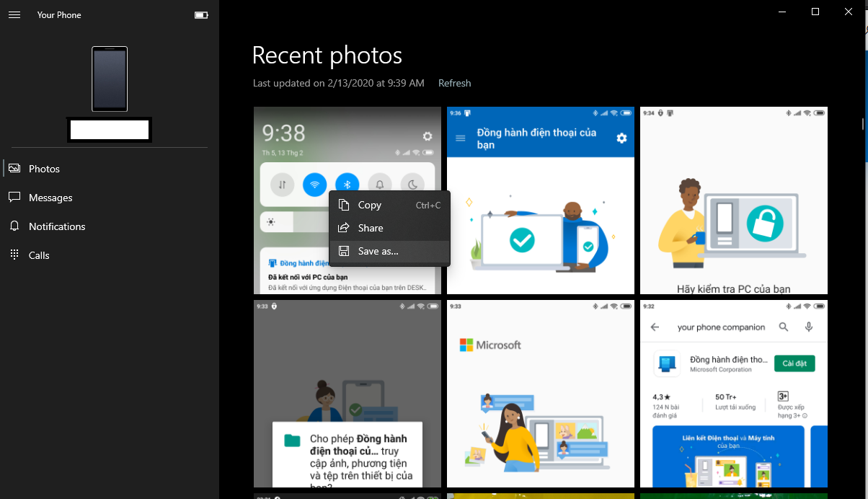Viewport: 868px width, 499px height.
Task: Choose Save as... from the context menu
Action: click(x=389, y=251)
